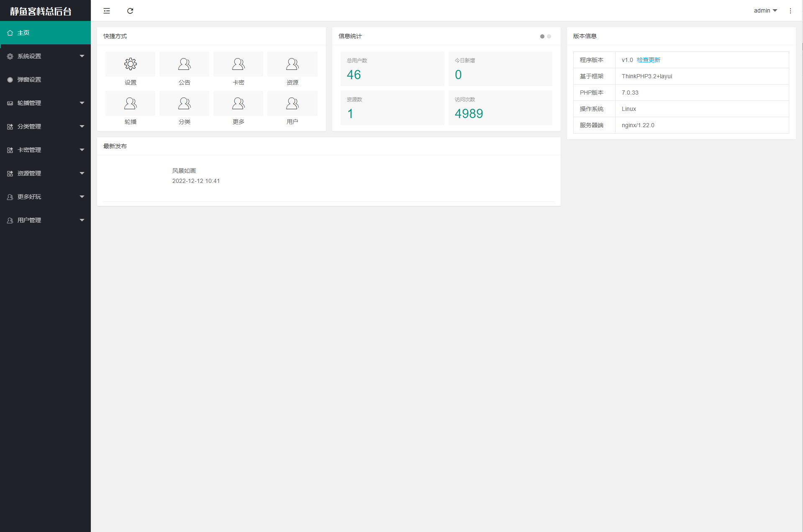The image size is (803, 532).
Task: Open the admin user dropdown
Action: point(765,11)
